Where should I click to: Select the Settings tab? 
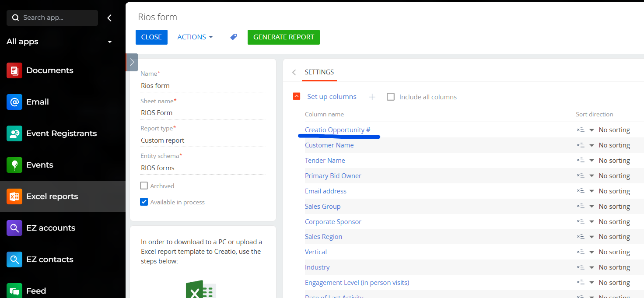[x=319, y=72]
